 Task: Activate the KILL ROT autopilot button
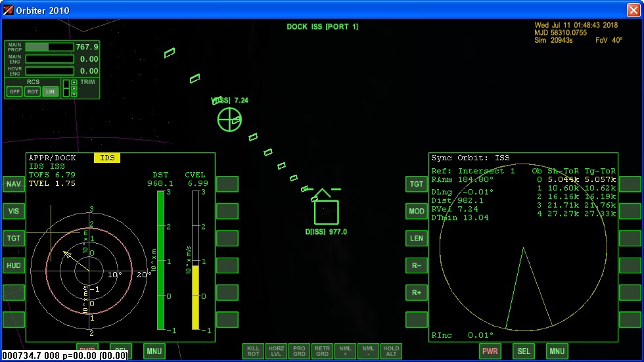click(x=253, y=351)
